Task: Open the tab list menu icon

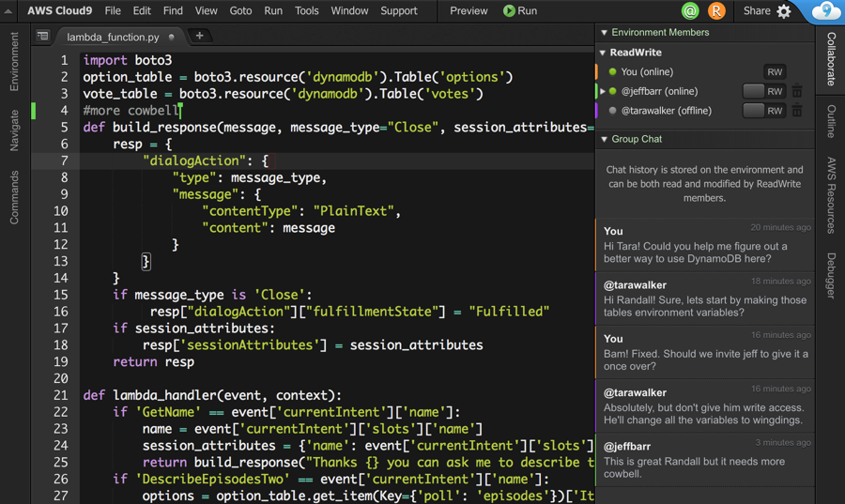Action: 42,37
